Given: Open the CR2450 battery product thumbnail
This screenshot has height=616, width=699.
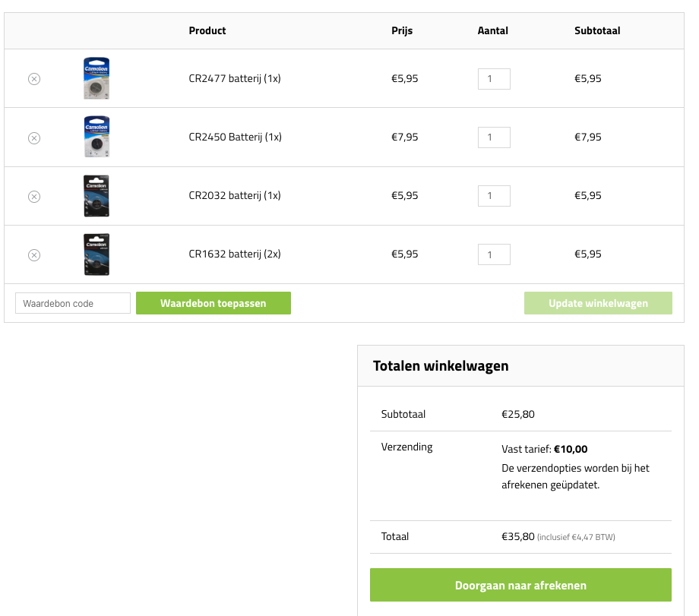Looking at the screenshot, I should [96, 137].
